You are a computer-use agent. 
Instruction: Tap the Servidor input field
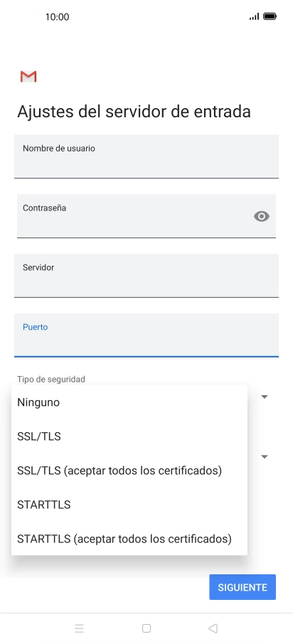tap(146, 276)
